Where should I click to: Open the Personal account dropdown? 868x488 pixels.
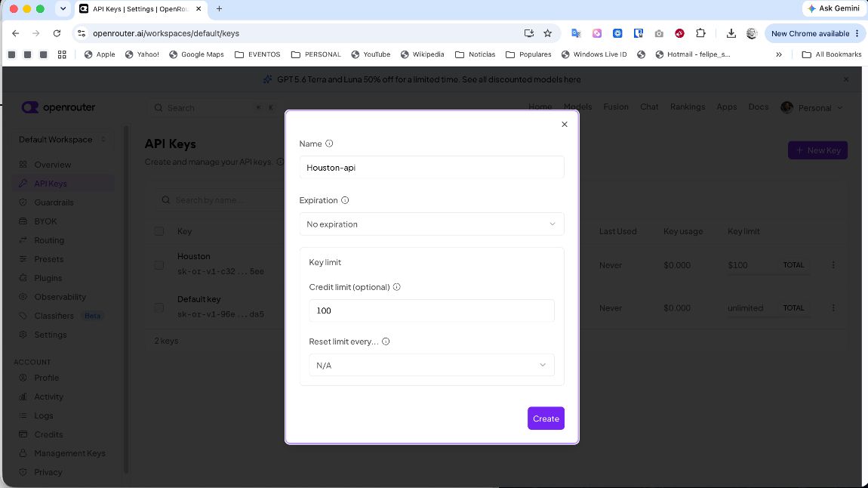tap(811, 107)
